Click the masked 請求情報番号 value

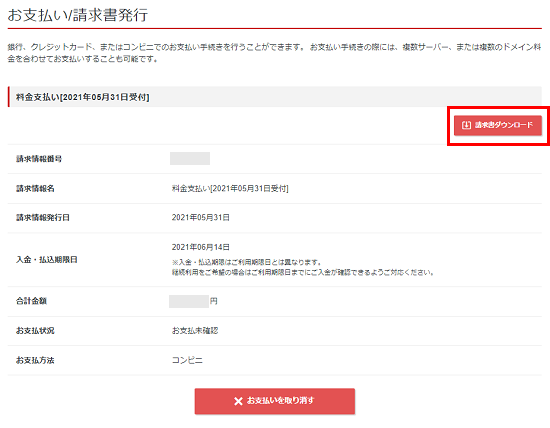[x=190, y=159]
